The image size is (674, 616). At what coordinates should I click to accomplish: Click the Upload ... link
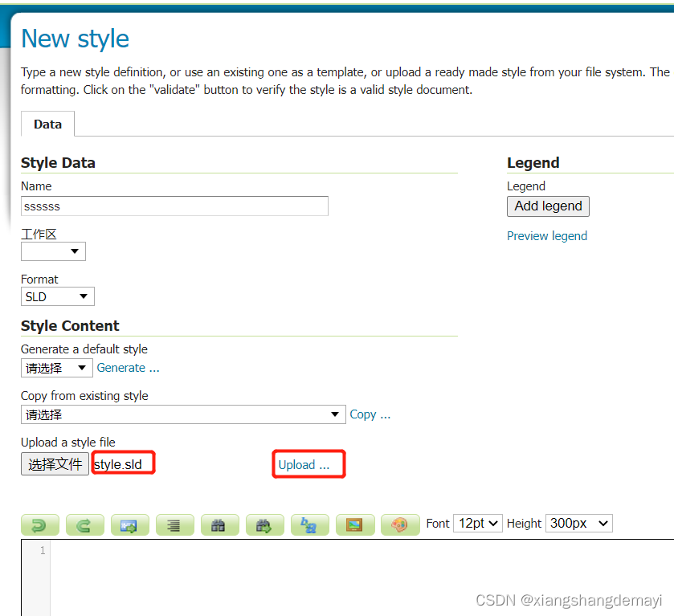[304, 465]
